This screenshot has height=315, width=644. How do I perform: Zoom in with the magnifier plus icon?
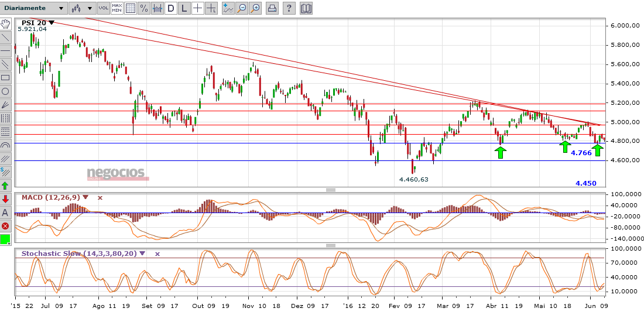point(255,8)
